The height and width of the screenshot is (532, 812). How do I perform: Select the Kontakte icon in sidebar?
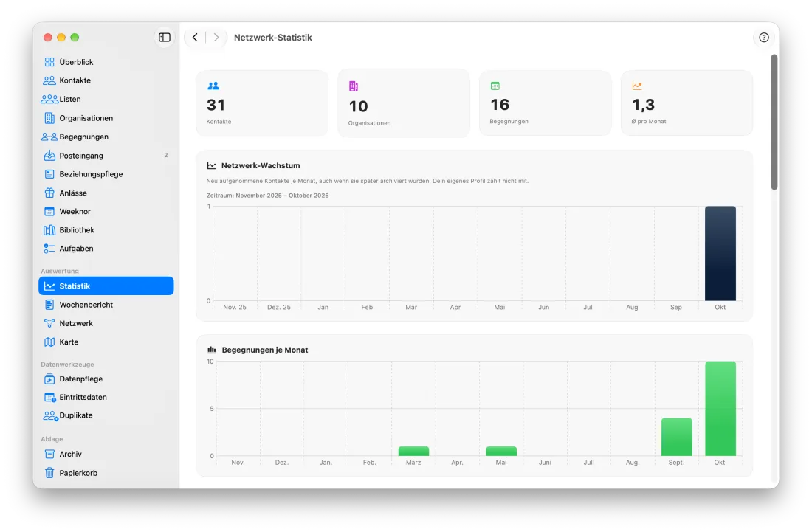coord(49,80)
